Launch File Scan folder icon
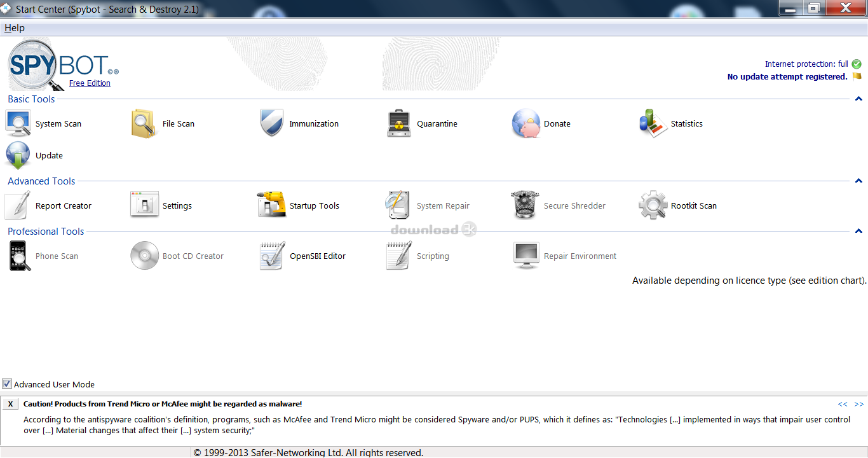Screen dimensions: 868x458 point(144,123)
